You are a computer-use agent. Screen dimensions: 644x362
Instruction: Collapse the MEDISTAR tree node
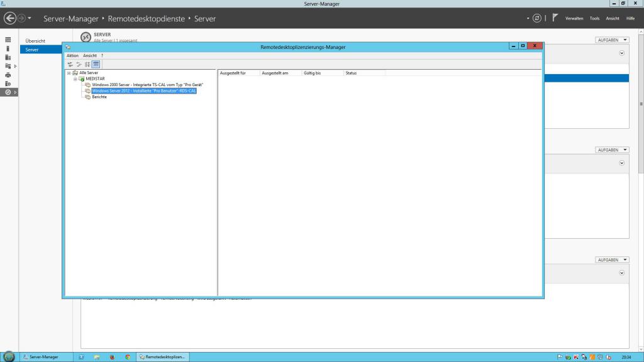(x=75, y=79)
